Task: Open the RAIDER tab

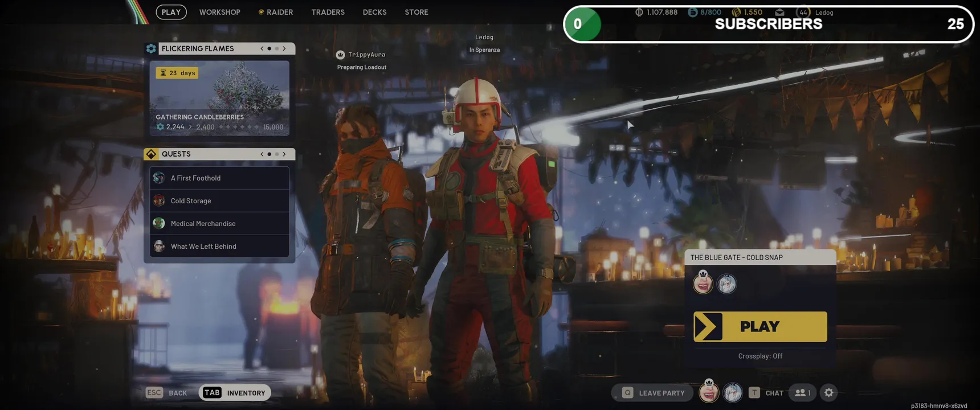Action: [276, 12]
